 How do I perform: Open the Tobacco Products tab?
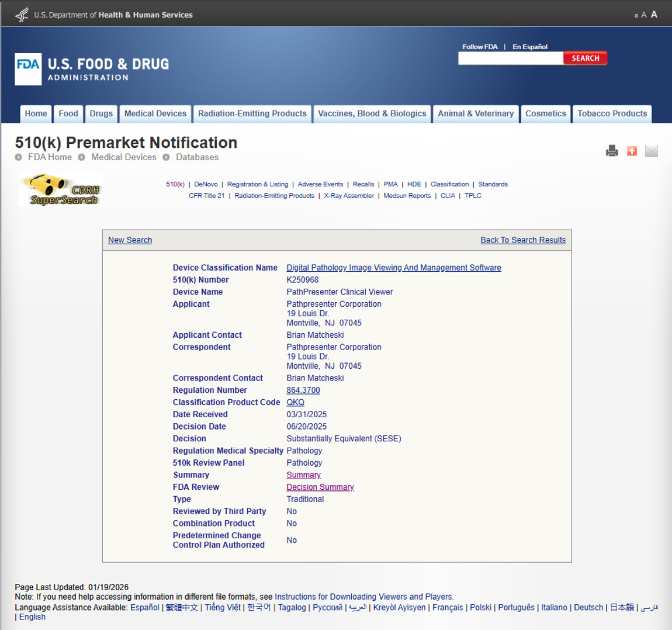click(612, 113)
